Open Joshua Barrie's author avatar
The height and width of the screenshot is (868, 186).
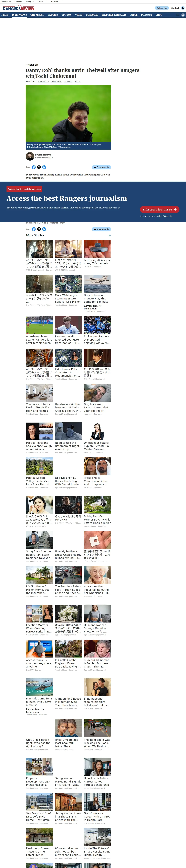pyautogui.click(x=30, y=156)
